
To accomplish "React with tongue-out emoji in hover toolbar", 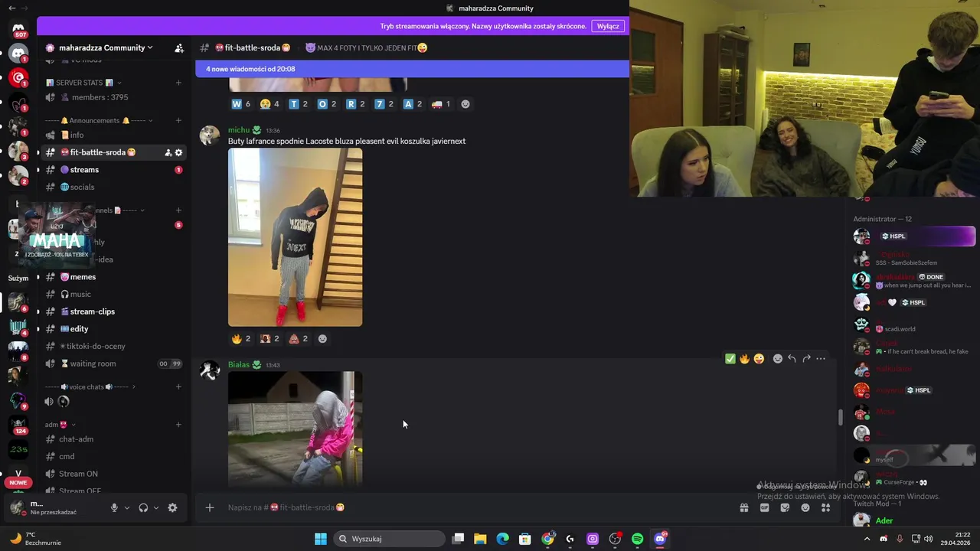I will (x=759, y=358).
